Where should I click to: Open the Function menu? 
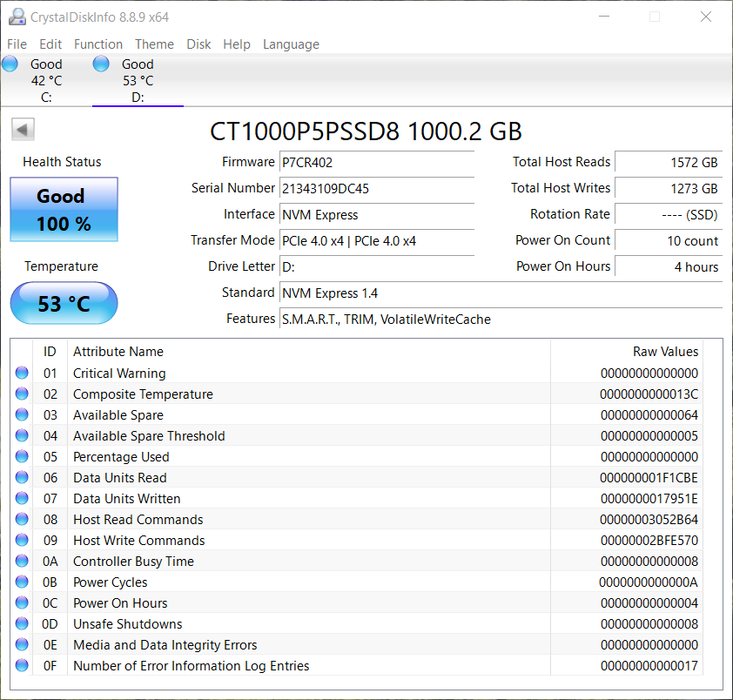click(98, 44)
